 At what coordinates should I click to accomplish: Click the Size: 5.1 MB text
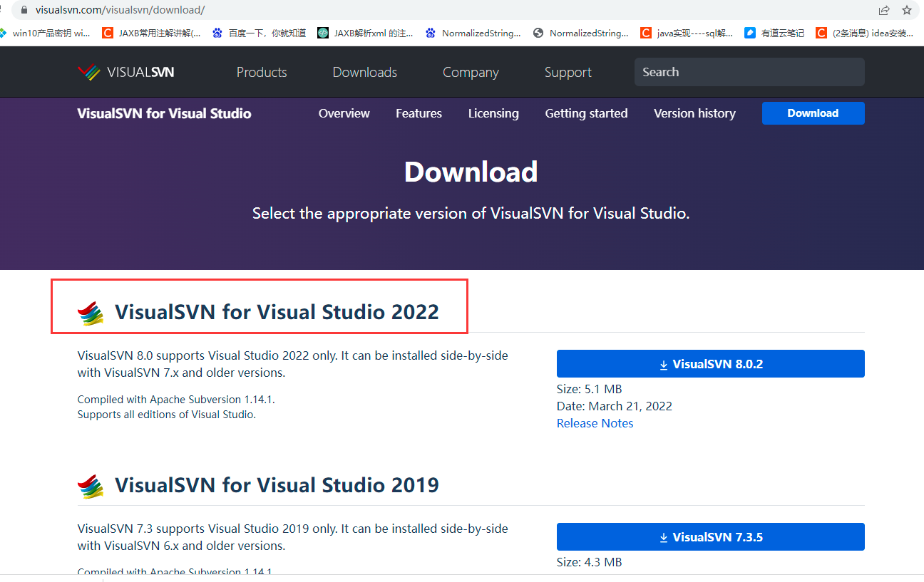pos(590,389)
